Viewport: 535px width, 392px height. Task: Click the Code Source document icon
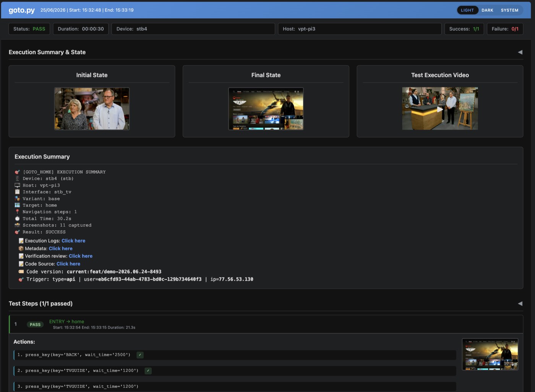(x=21, y=264)
